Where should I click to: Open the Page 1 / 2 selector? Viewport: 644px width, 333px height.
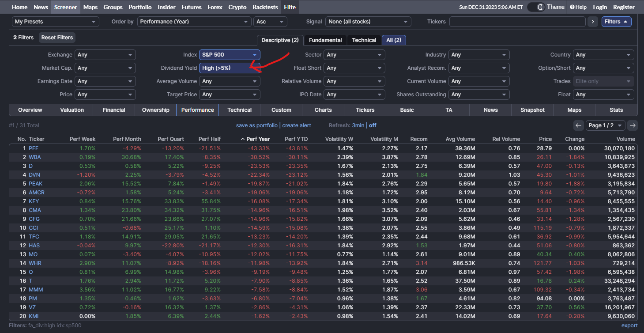click(606, 125)
